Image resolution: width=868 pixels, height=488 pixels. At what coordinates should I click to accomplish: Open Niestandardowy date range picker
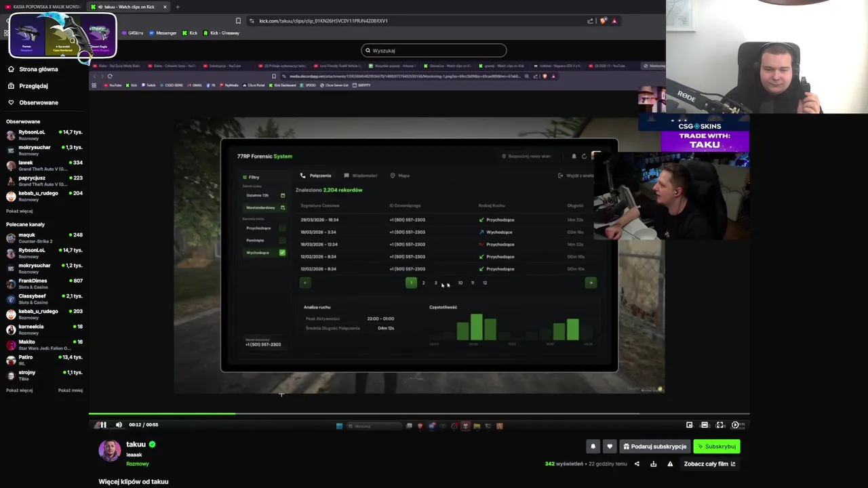coord(264,207)
